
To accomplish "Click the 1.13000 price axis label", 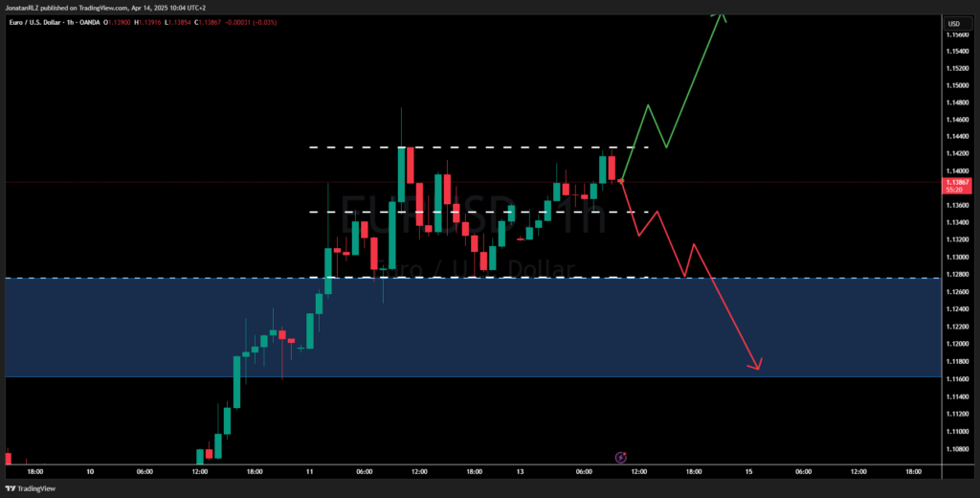I will coord(956,257).
